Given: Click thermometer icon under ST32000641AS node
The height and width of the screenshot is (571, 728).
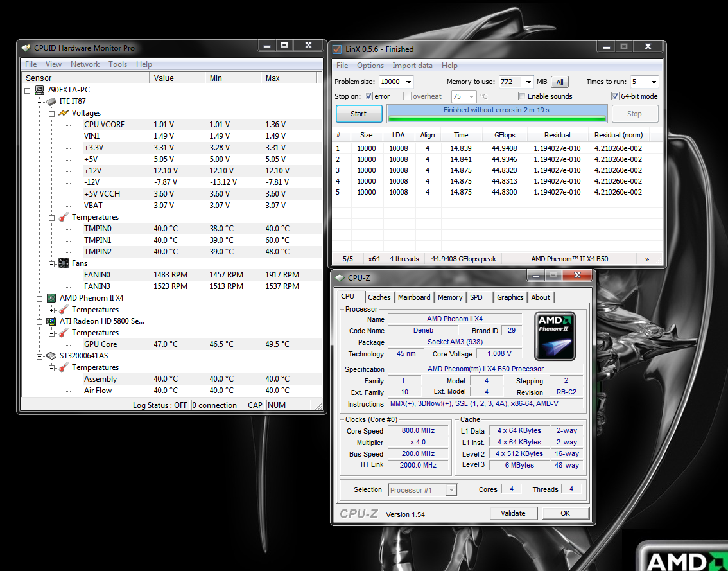Looking at the screenshot, I should click(64, 367).
